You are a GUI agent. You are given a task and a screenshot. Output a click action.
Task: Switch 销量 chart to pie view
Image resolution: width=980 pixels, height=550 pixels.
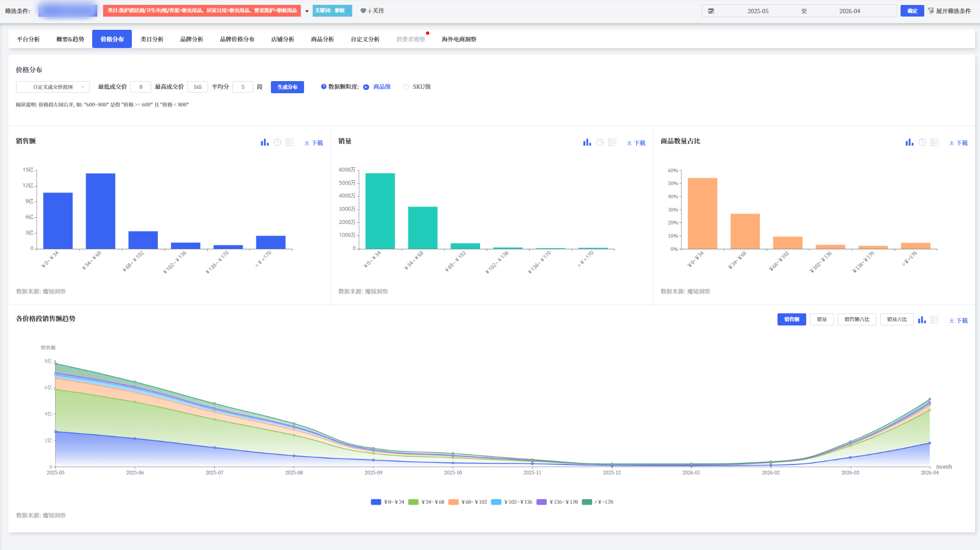pyautogui.click(x=600, y=142)
